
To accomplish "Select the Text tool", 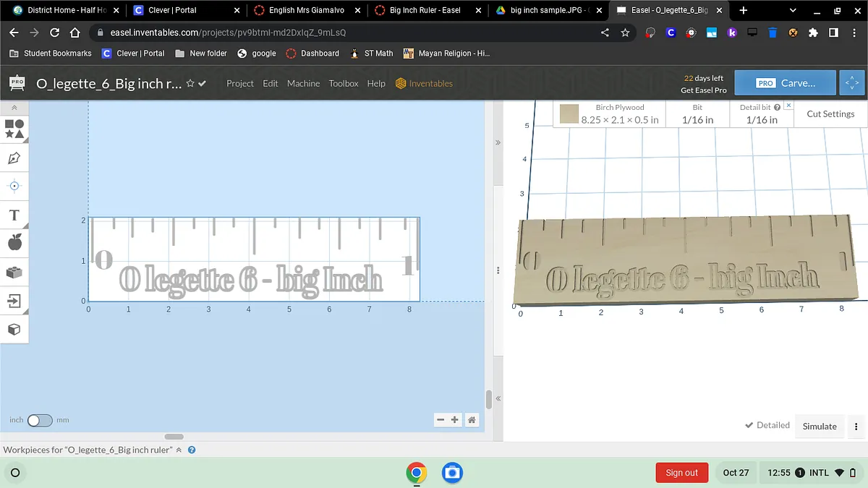I will click(x=14, y=215).
